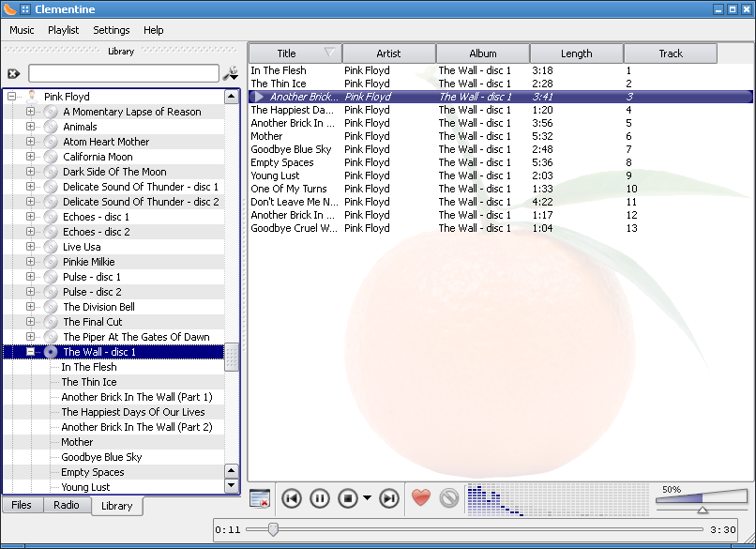Expand the California Moon album

pyautogui.click(x=30, y=157)
